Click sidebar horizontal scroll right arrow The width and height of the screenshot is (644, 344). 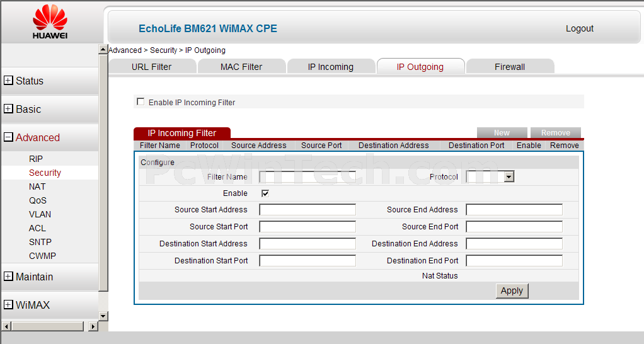pos(93,326)
